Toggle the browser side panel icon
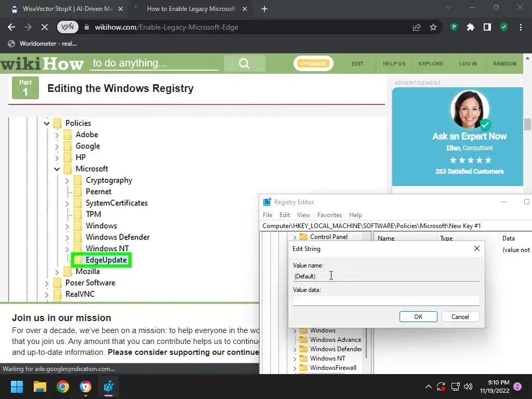 [487, 27]
